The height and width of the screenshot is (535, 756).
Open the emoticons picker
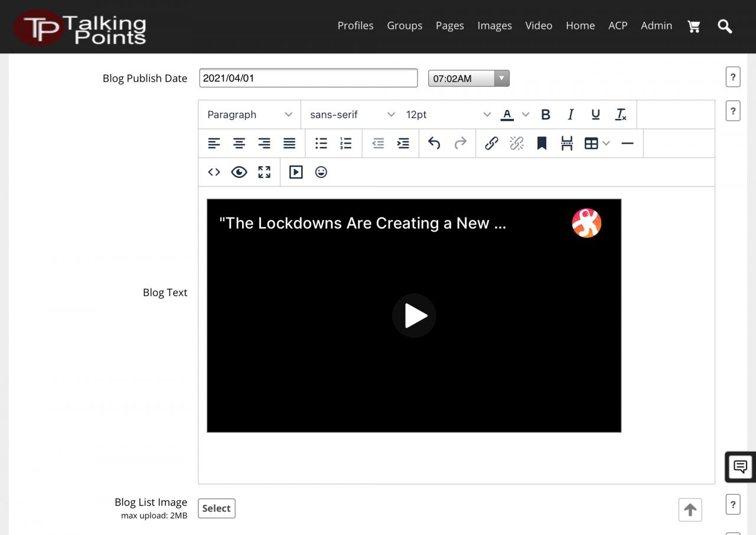[321, 172]
